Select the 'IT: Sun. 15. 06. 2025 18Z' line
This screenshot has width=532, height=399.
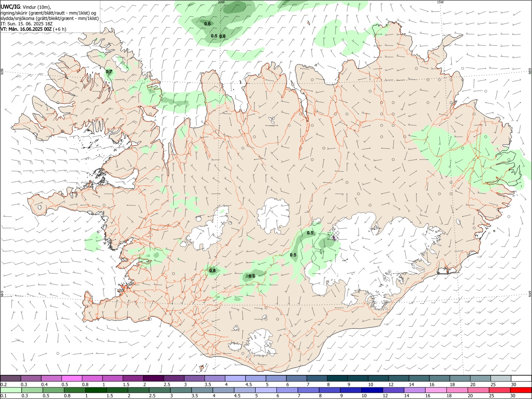26,24
